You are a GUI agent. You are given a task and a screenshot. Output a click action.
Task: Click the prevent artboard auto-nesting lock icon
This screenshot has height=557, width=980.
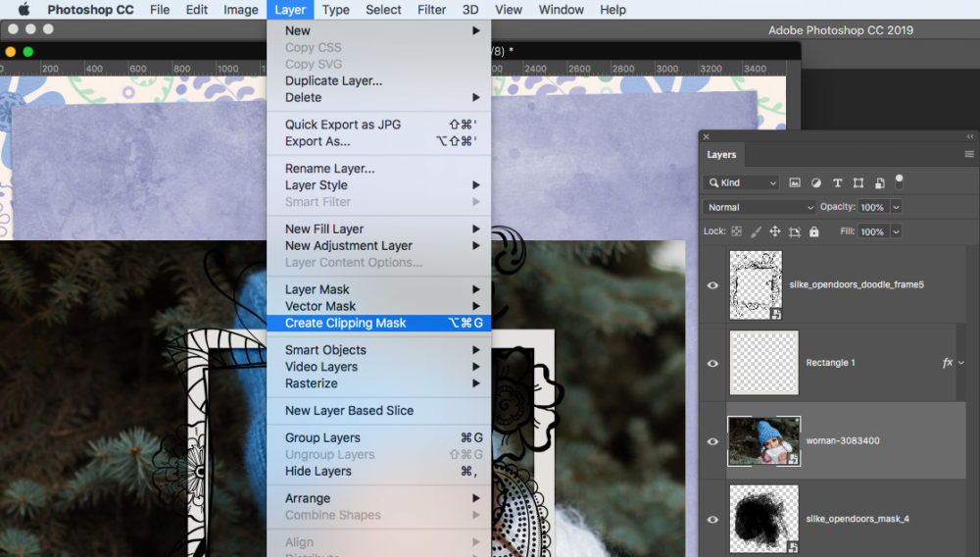pyautogui.click(x=795, y=232)
